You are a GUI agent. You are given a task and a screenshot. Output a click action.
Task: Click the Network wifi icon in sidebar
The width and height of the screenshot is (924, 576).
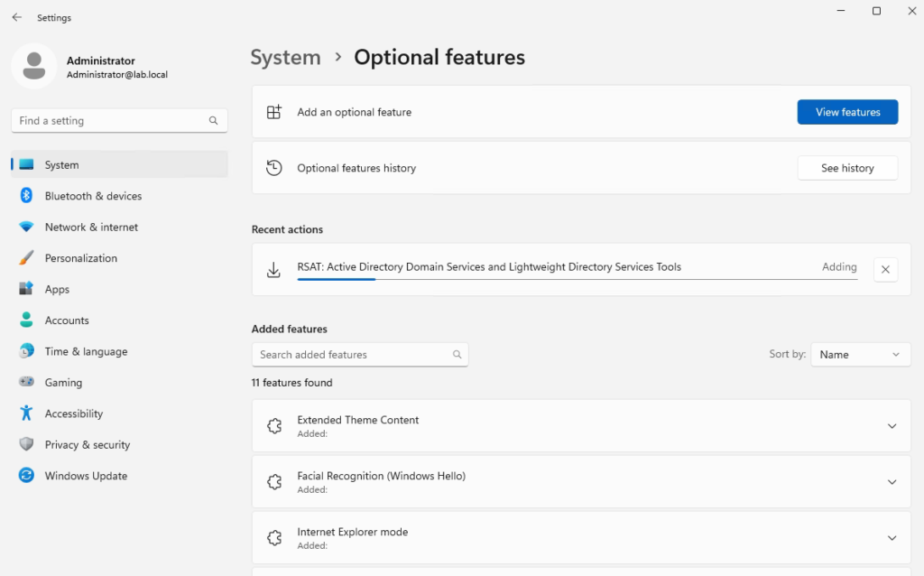coord(26,227)
